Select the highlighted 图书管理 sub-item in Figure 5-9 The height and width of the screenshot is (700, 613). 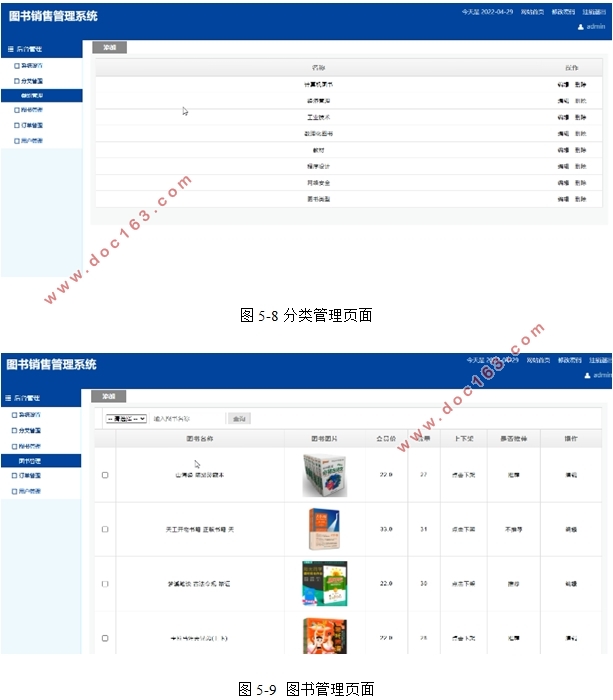click(x=41, y=461)
